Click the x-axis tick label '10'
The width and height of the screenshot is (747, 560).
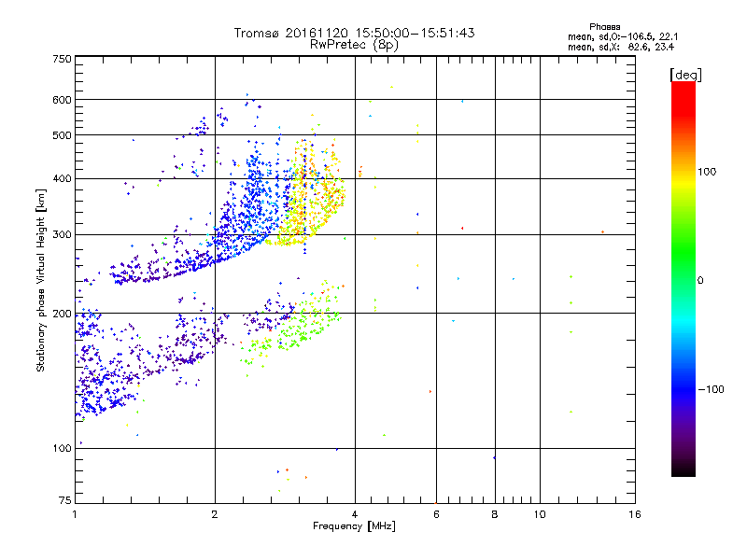pos(540,514)
